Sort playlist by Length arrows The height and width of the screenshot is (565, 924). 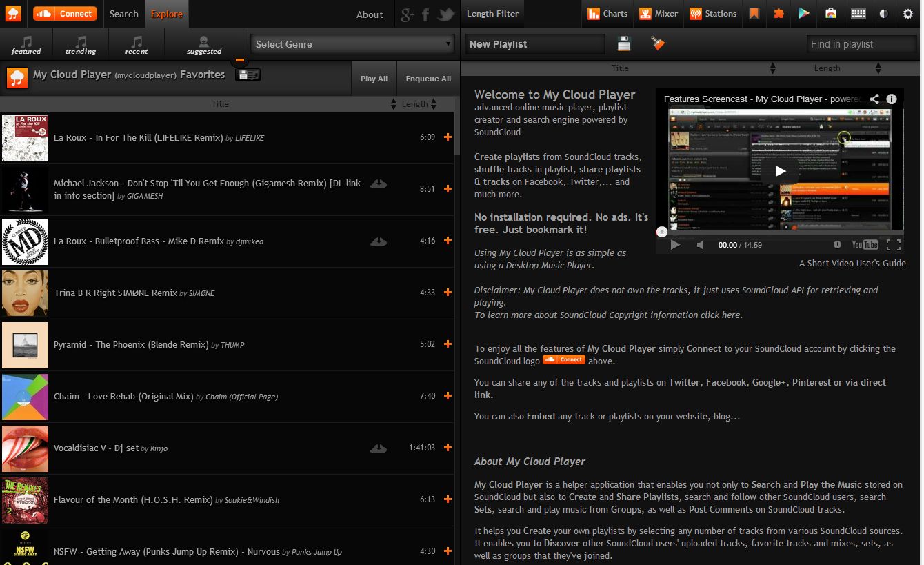[x=878, y=68]
